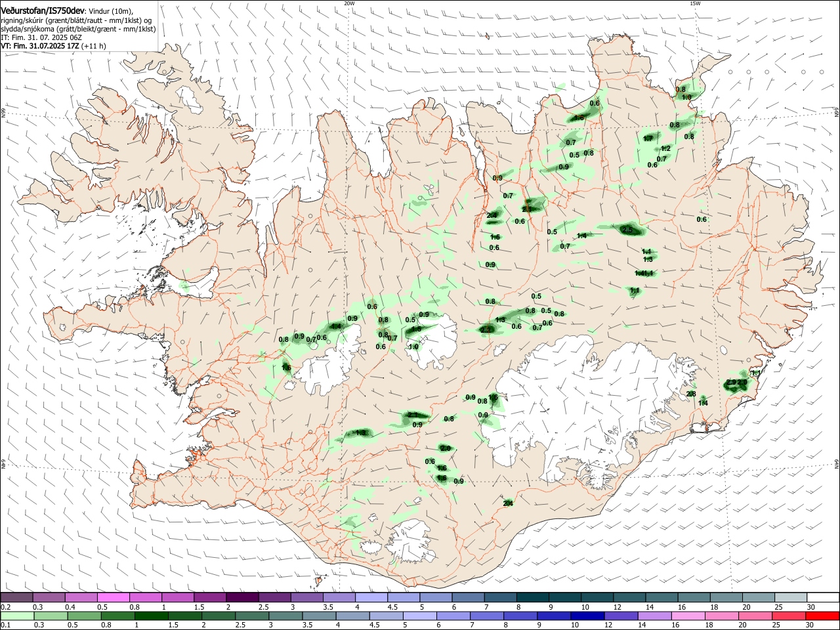Select the IT: Fim. 31. 07. 2025 06Z line
This screenshot has width=840, height=630.
(41, 37)
